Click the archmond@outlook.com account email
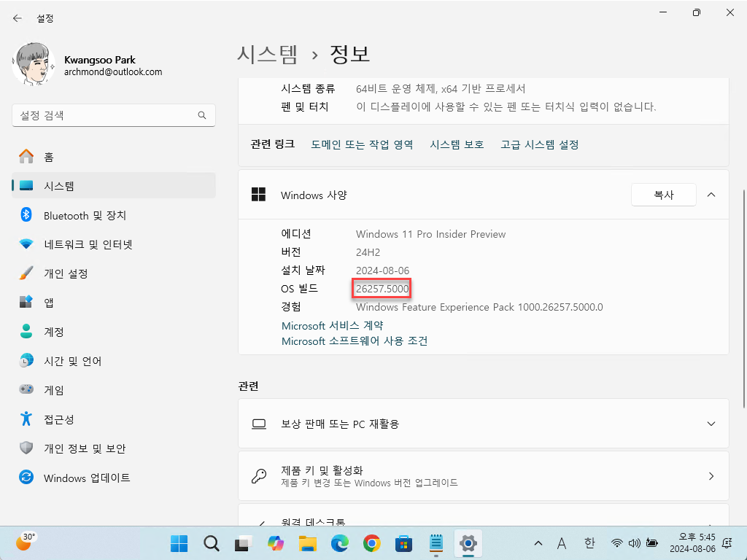This screenshot has width=747, height=560. [x=113, y=72]
